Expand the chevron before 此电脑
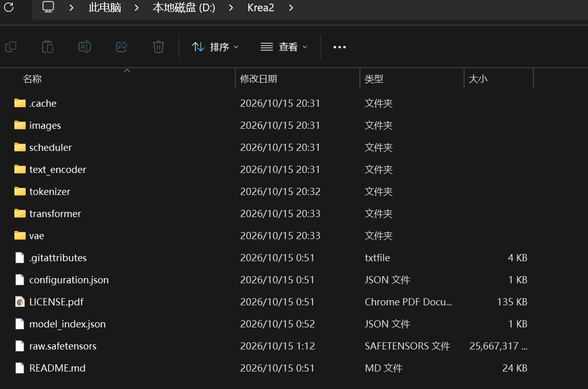Image resolution: width=588 pixels, height=389 pixels. (71, 8)
